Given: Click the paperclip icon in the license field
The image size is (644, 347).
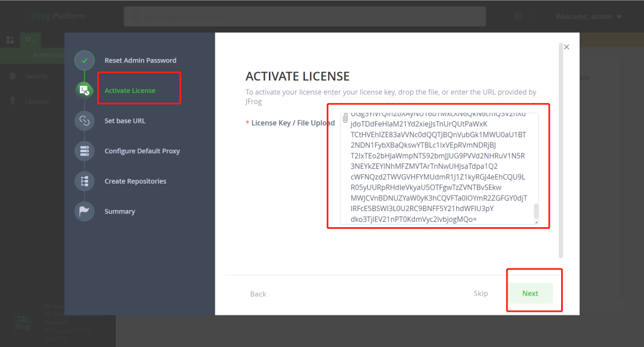Looking at the screenshot, I should tap(345, 117).
